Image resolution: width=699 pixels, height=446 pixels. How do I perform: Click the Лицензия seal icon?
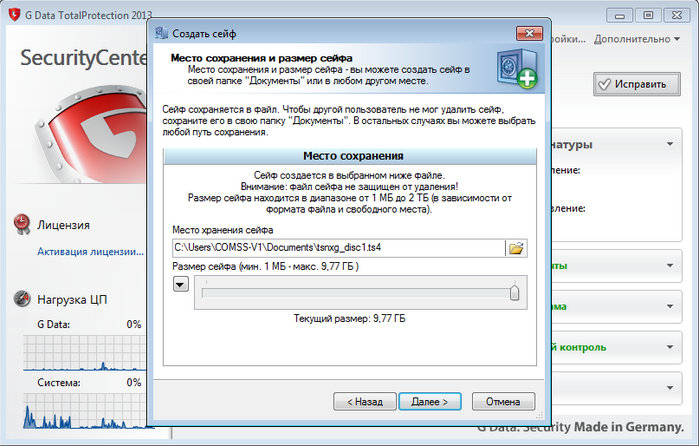pyautogui.click(x=21, y=224)
